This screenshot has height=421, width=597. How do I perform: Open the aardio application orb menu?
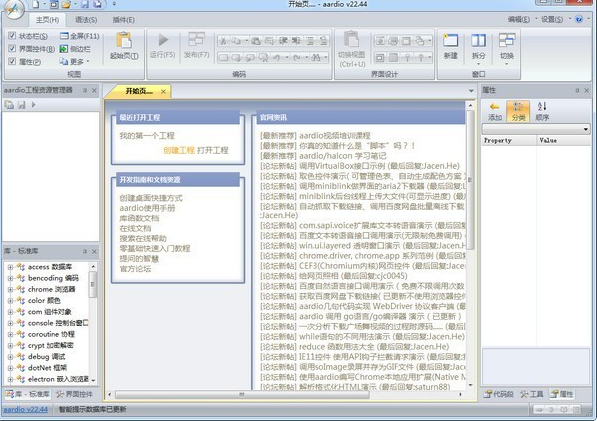click(x=14, y=9)
